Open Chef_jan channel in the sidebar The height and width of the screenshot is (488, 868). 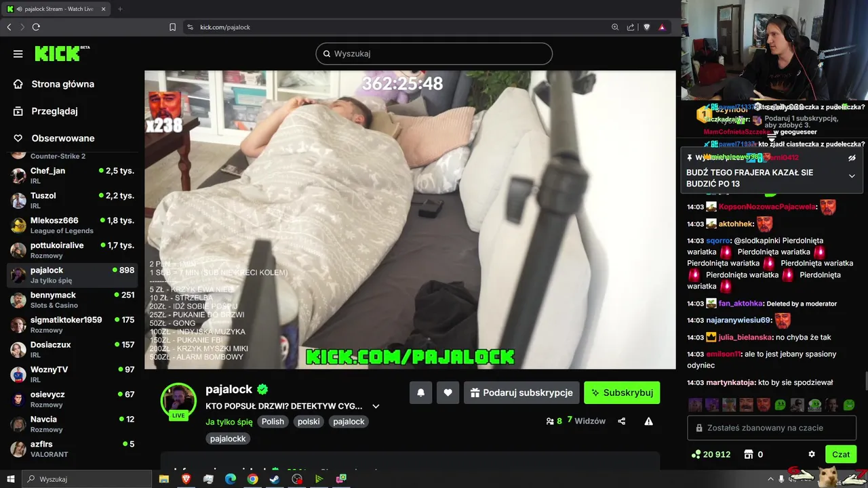[x=73, y=176]
